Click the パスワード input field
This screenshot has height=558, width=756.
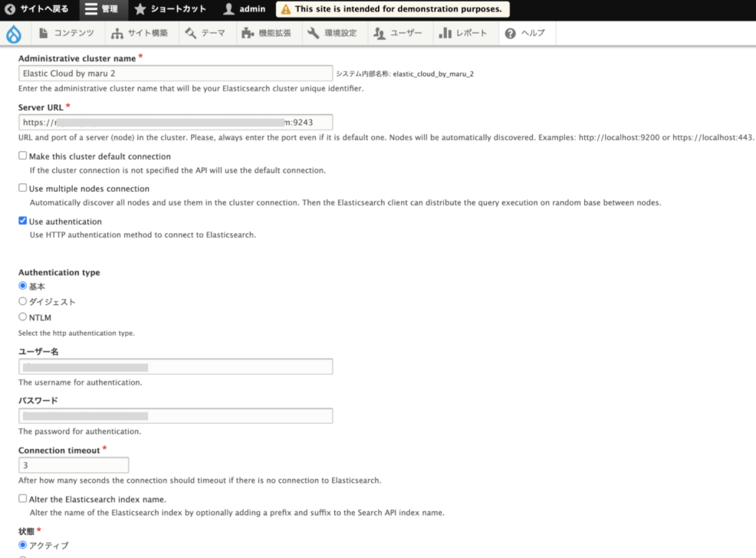point(176,416)
